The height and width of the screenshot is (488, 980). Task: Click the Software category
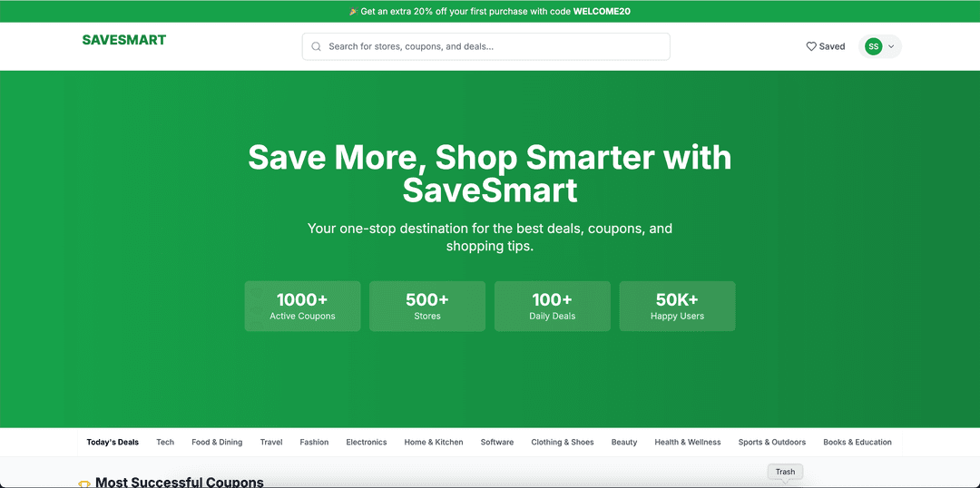click(497, 442)
